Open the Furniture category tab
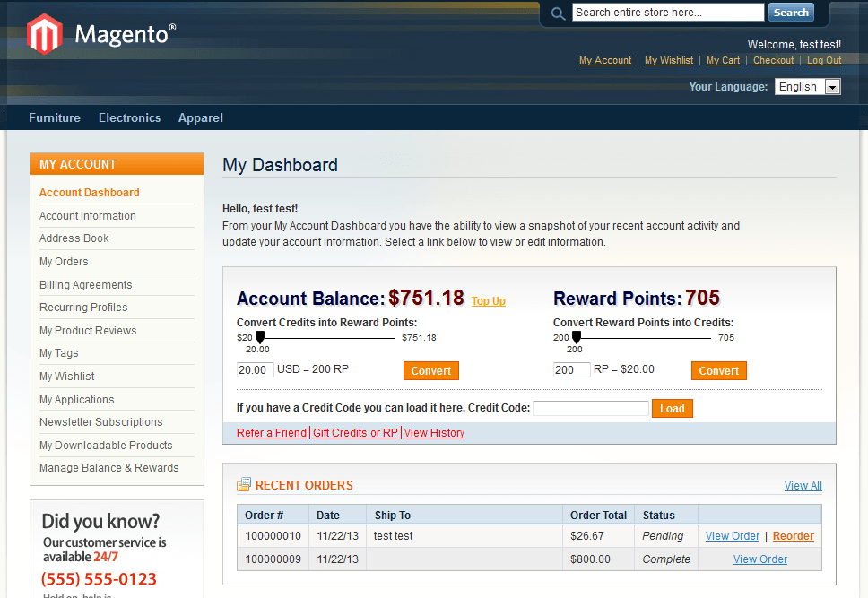 pos(54,117)
